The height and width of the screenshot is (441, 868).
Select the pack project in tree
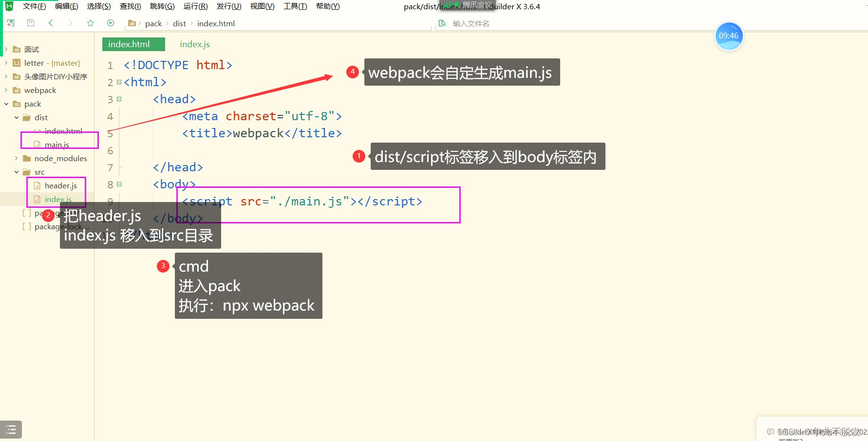(x=33, y=104)
